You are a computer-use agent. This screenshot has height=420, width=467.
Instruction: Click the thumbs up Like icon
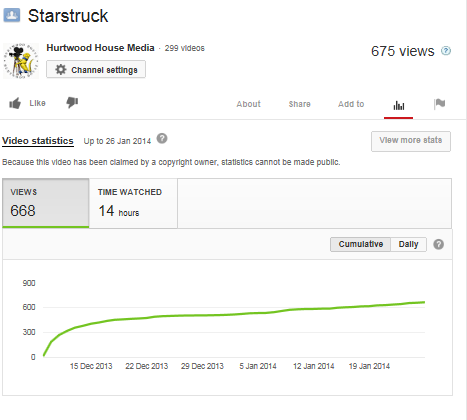point(15,103)
